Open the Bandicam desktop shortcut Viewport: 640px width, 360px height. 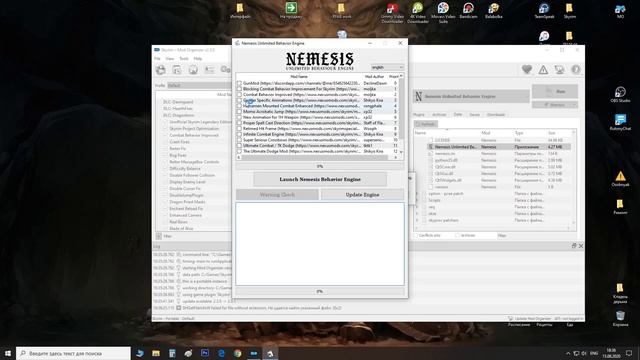tap(468, 11)
